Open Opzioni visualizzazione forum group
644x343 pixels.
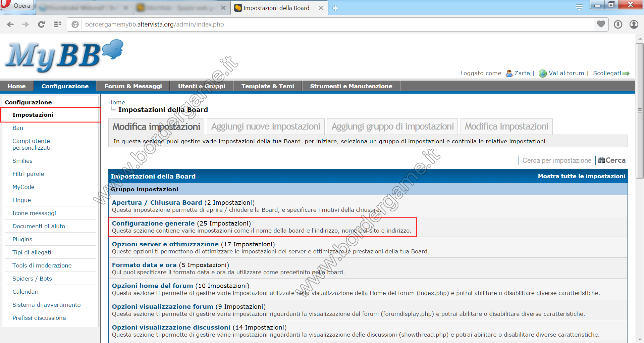[x=163, y=306]
